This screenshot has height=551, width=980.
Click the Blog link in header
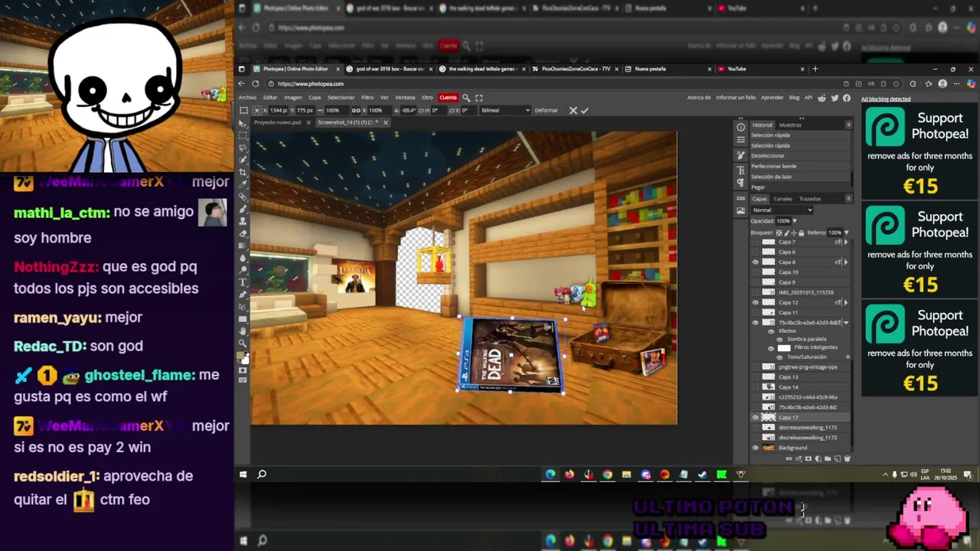[x=794, y=97]
